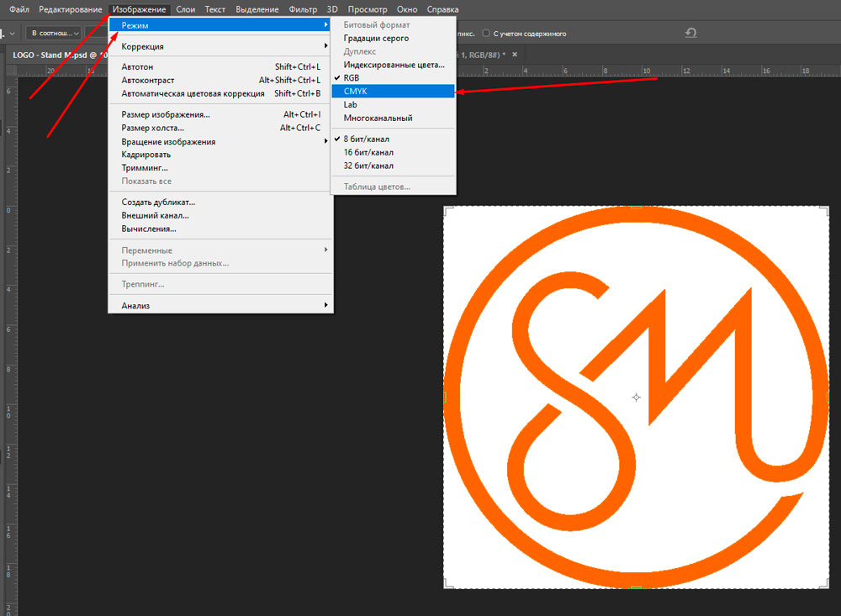This screenshot has height=616, width=841.
Task: Convert image to CMYK mode
Action: pos(393,91)
